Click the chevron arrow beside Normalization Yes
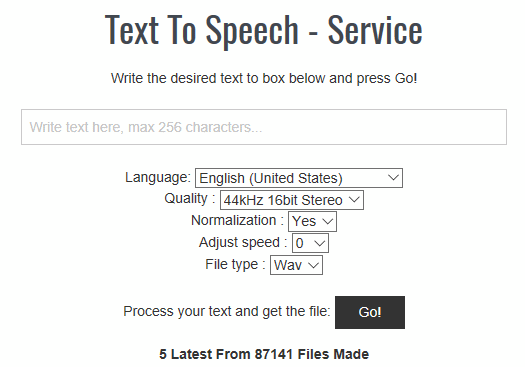This screenshot has width=525, height=367. point(327,221)
